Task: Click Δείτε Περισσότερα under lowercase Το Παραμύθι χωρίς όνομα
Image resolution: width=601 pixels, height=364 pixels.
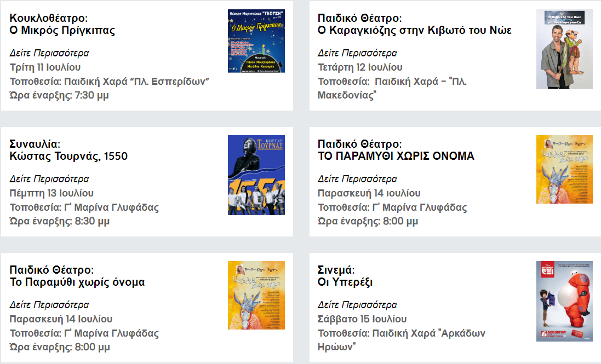Action: pos(49,305)
